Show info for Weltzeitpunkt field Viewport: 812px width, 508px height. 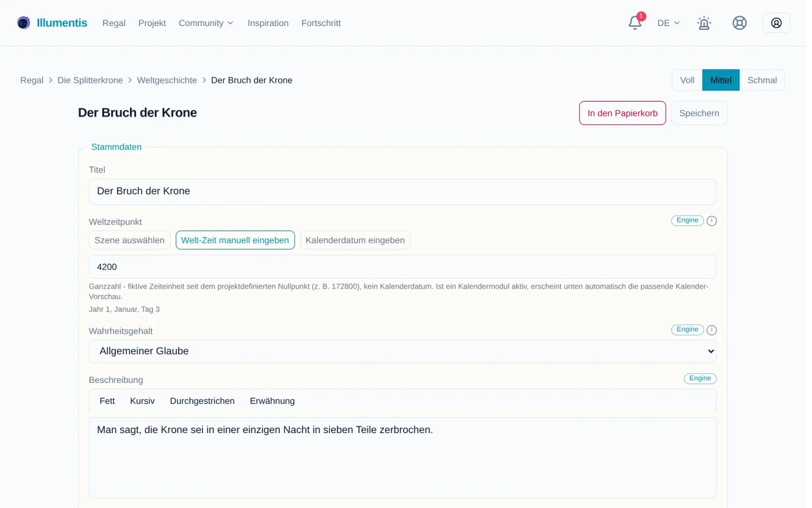point(712,221)
